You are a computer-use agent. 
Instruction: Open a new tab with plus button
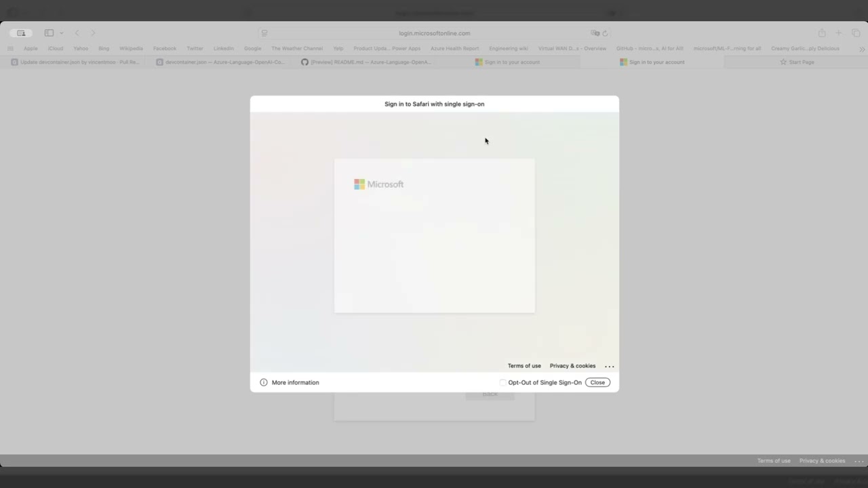(x=838, y=33)
